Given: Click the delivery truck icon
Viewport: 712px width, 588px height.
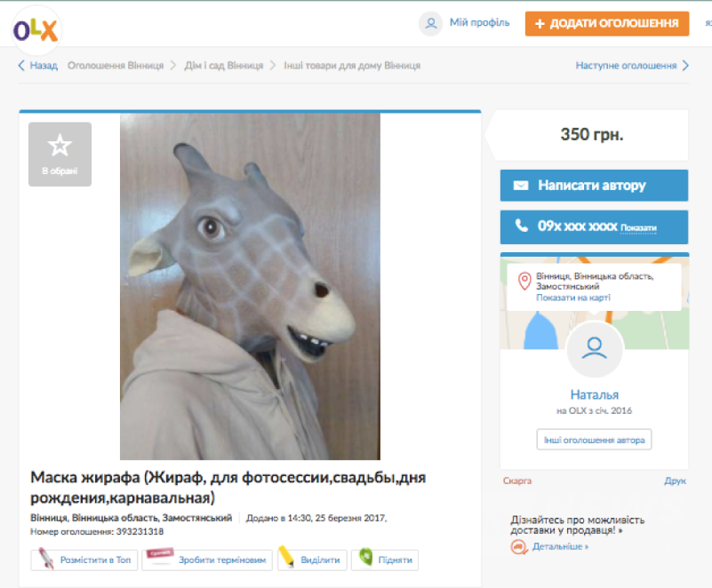Looking at the screenshot, I should pos(518,546).
